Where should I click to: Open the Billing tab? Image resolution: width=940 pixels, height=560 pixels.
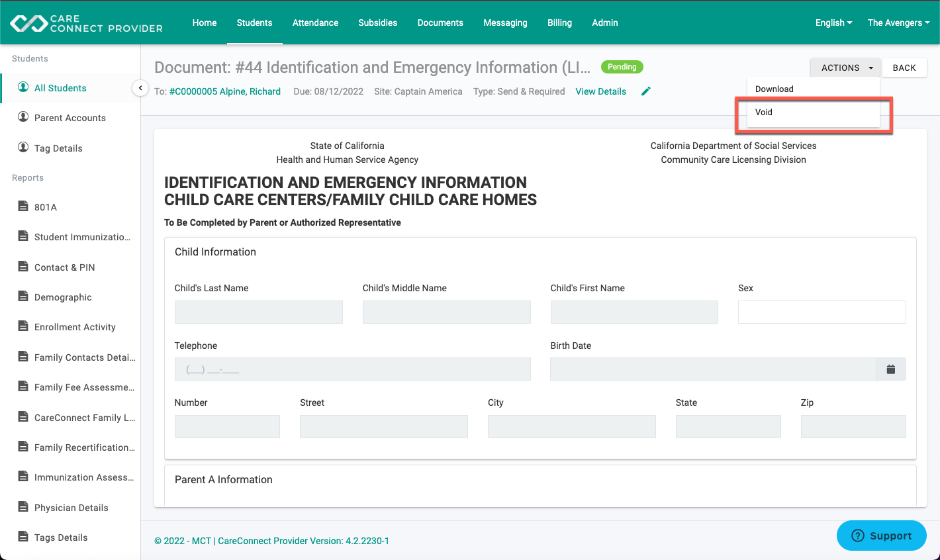[x=559, y=23]
